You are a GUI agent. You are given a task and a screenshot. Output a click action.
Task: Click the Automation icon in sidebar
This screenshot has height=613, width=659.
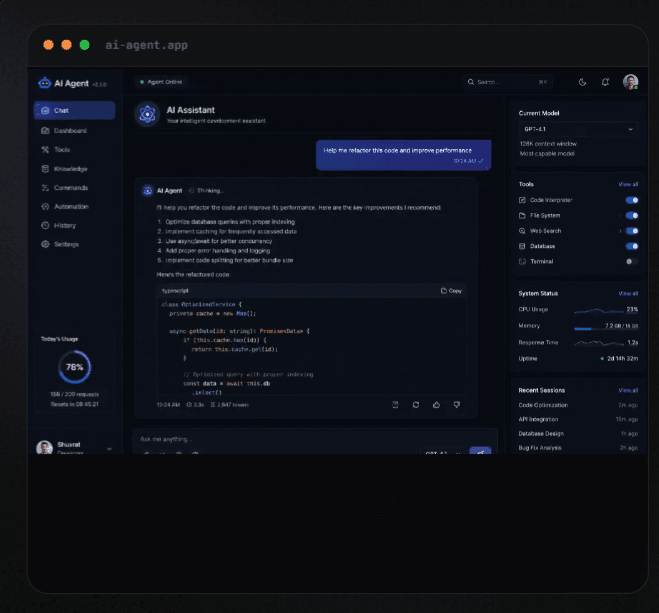pos(45,207)
